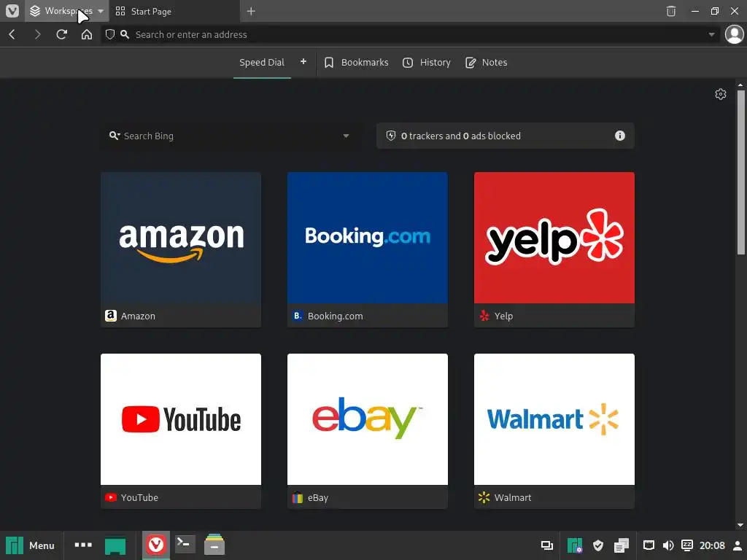Click the trackers and ads blocked shield icon
The width and height of the screenshot is (747, 560).
coord(391,136)
